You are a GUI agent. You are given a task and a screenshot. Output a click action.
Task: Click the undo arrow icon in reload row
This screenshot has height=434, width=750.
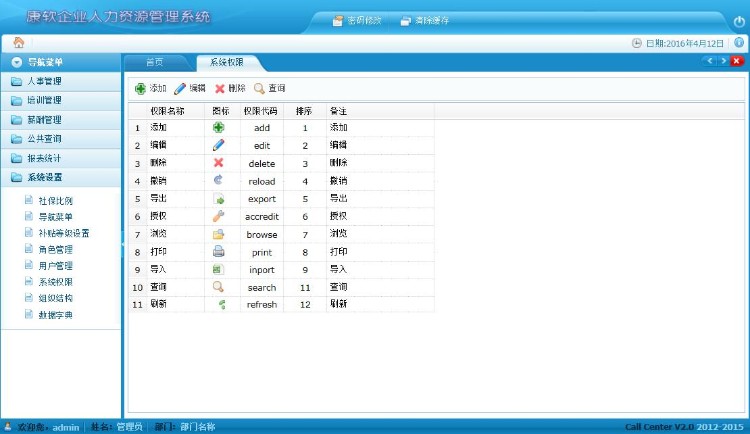coord(219,180)
